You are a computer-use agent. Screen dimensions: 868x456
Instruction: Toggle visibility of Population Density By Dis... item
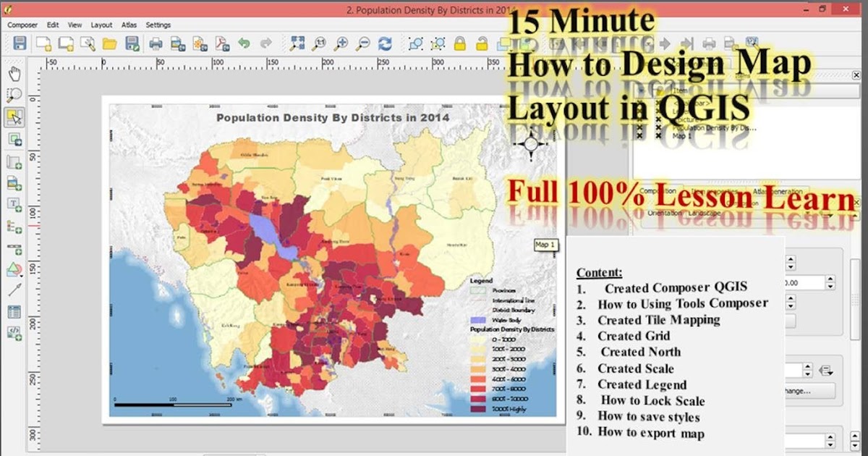pos(639,127)
